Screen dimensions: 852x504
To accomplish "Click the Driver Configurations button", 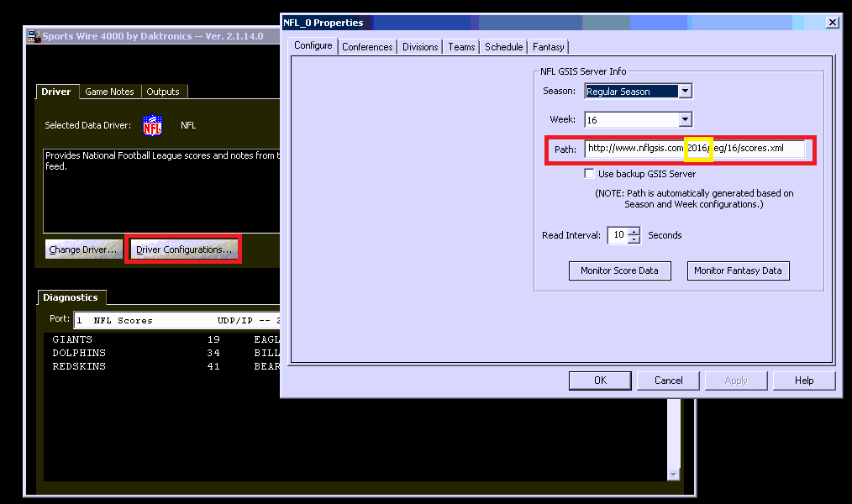I will [184, 249].
